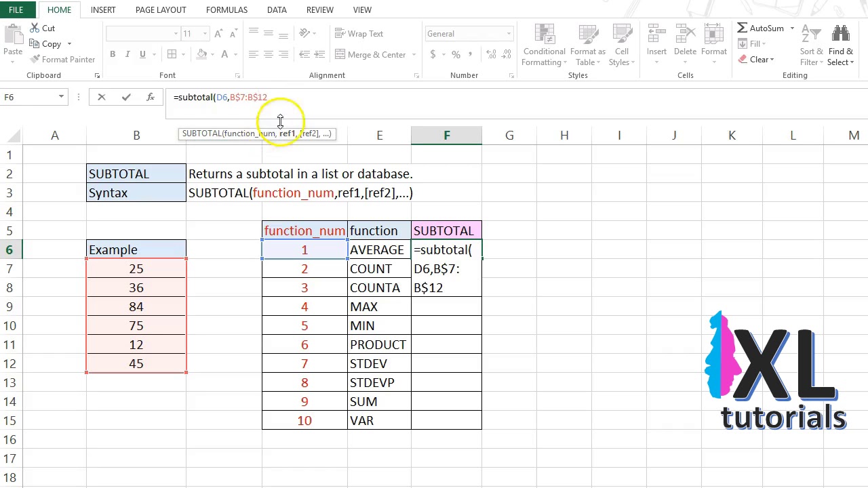Select column H header
This screenshot has height=488, width=868.
pos(564,136)
